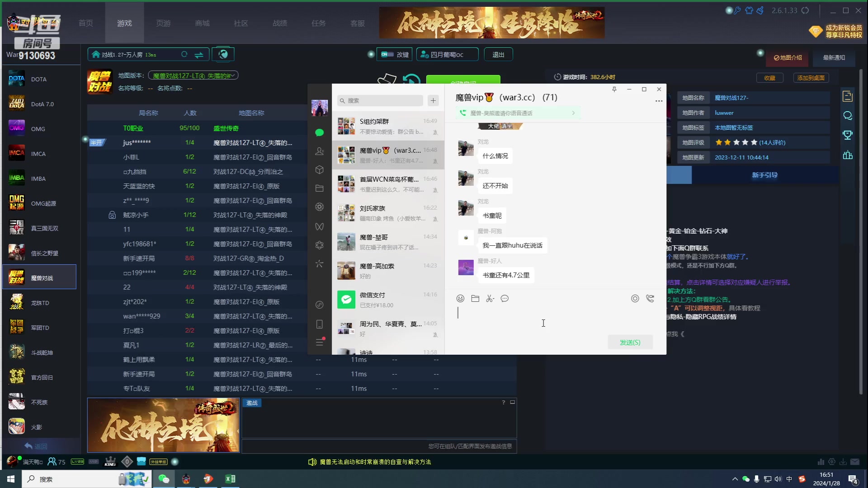Open WeChat settings hamburger menu icon
This screenshot has height=488, width=868.
tap(320, 342)
